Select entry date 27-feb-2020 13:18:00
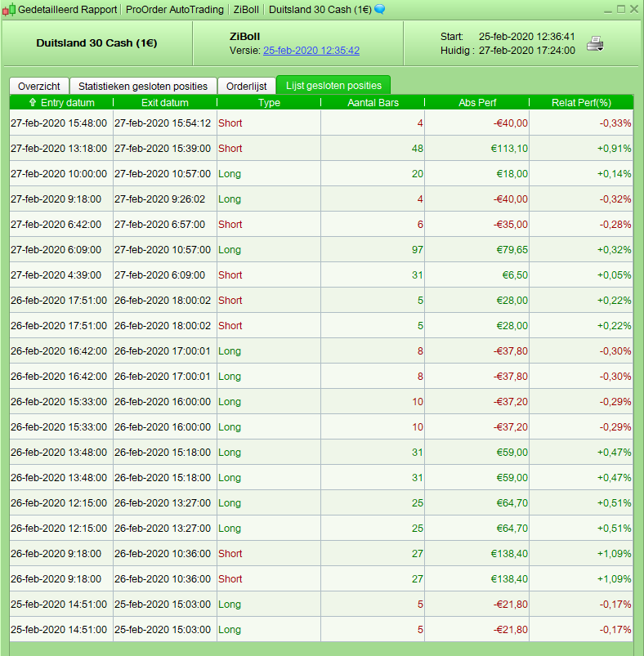This screenshot has width=644, height=656. [x=59, y=148]
